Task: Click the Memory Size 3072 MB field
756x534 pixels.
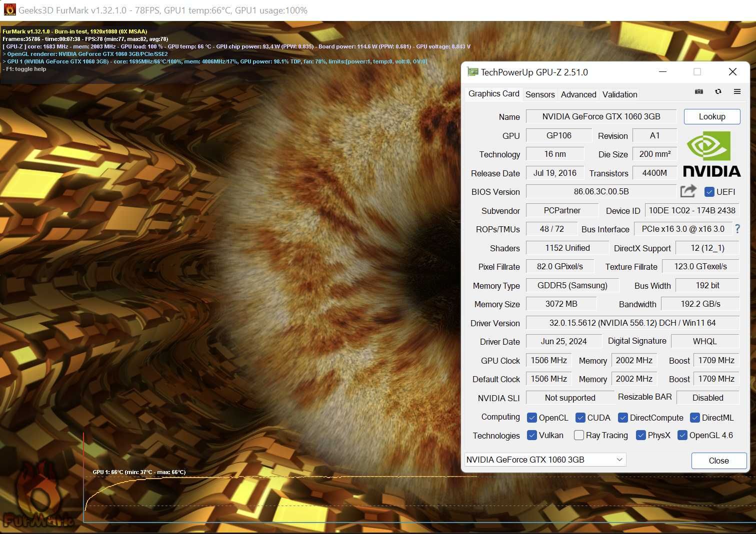Action: [x=561, y=304]
